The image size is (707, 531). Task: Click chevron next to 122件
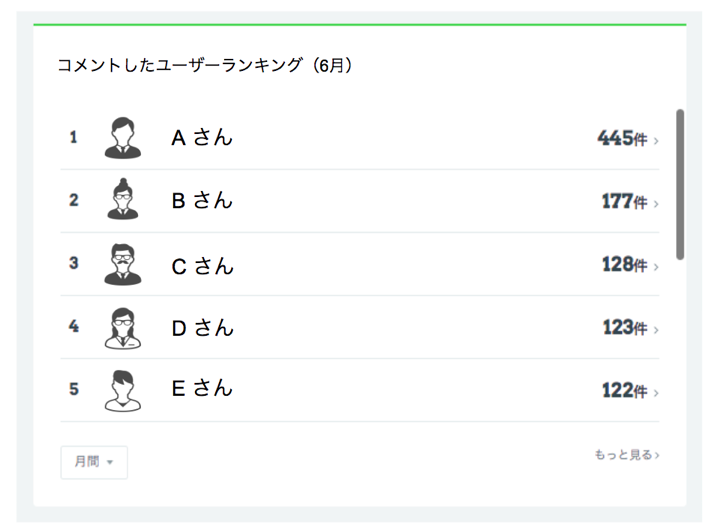(656, 393)
